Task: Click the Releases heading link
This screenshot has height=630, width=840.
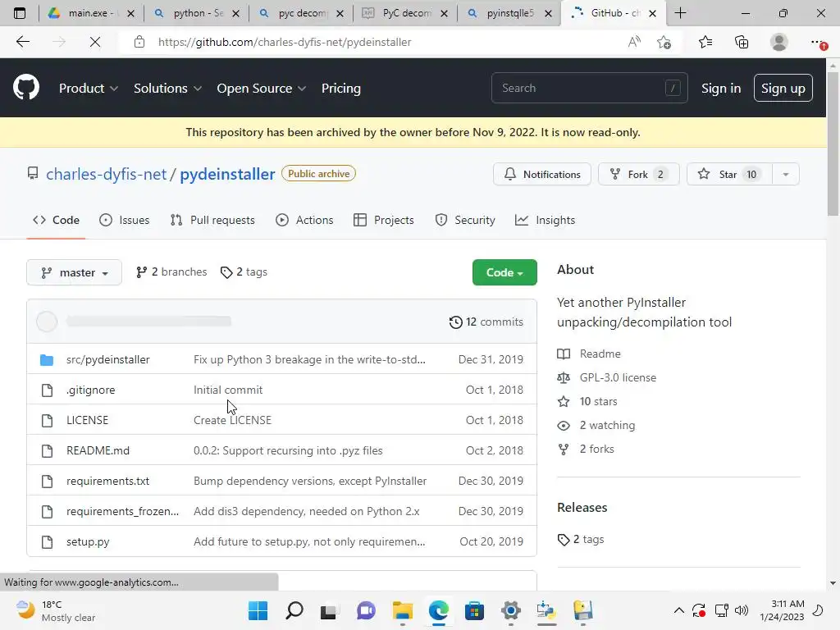Action: (582, 507)
